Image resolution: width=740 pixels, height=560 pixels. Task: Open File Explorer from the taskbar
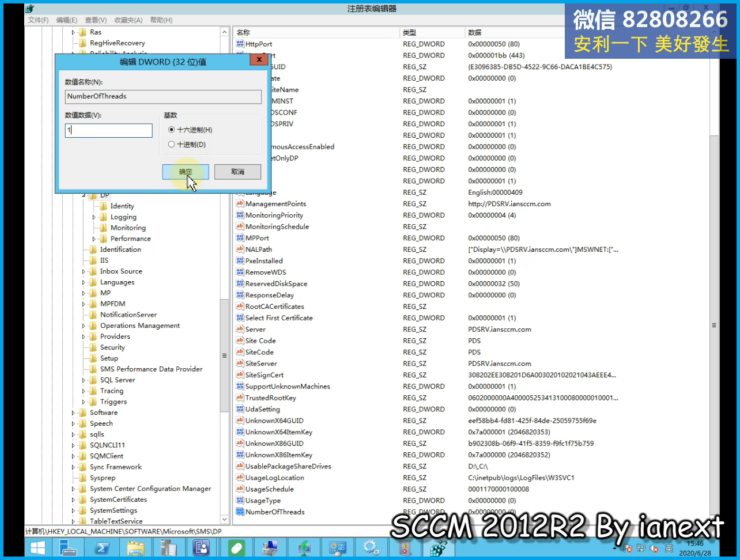click(x=136, y=547)
